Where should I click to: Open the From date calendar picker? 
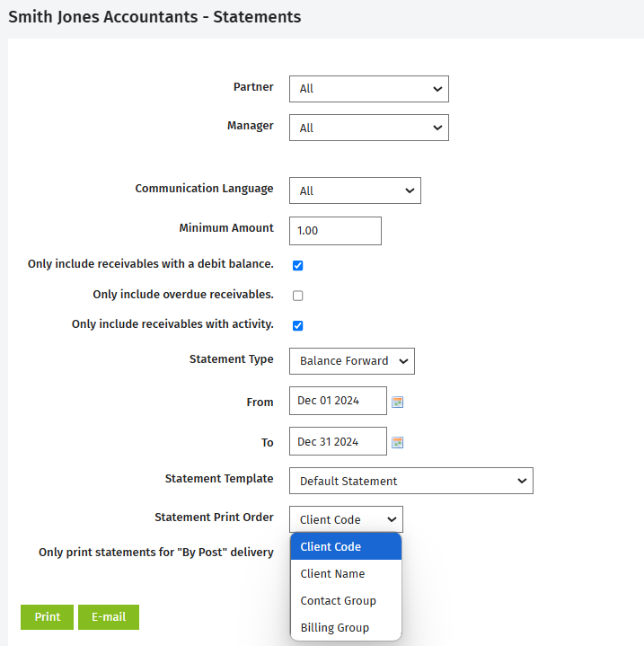click(397, 403)
